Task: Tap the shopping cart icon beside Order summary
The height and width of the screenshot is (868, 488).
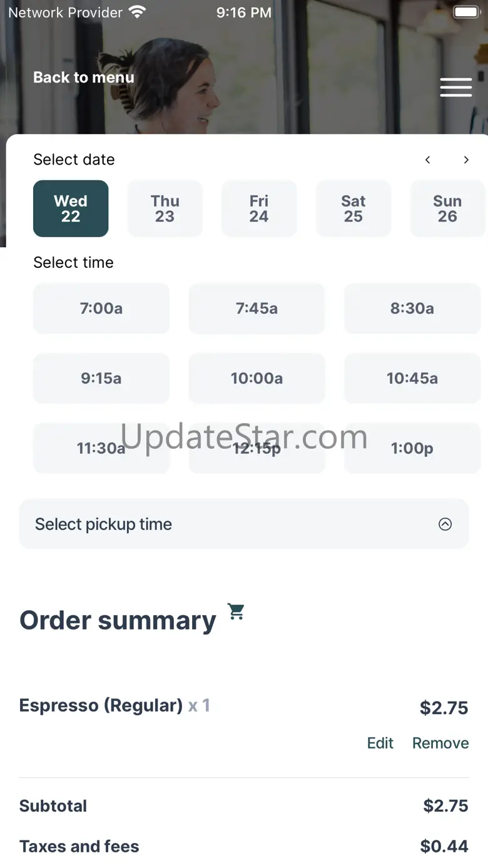Action: click(236, 611)
